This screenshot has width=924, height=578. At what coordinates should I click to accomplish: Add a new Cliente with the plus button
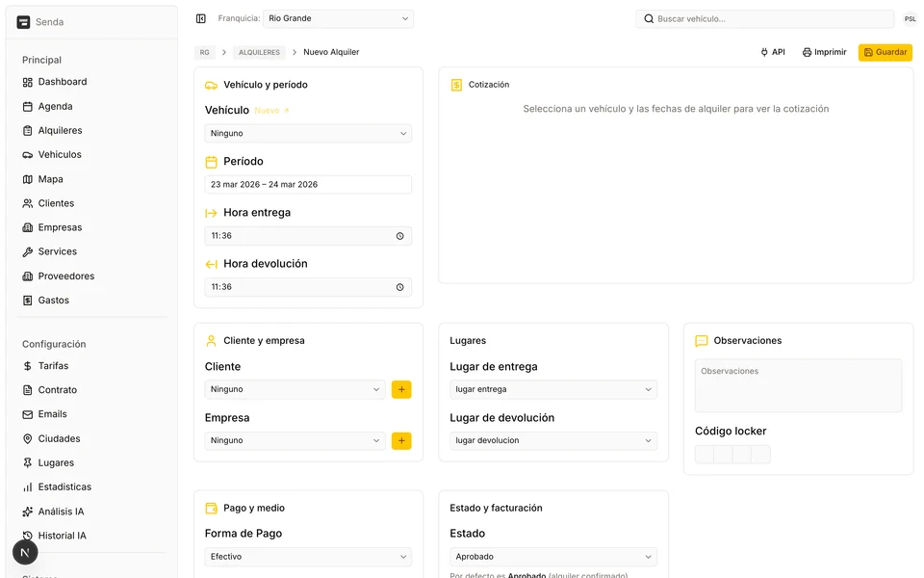(x=401, y=389)
